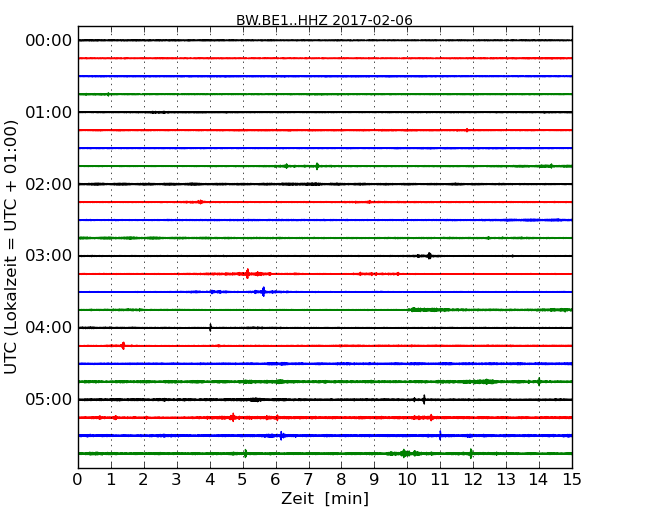Choose x-axis tick label 7
The height and width of the screenshot is (520, 650).
[308, 480]
